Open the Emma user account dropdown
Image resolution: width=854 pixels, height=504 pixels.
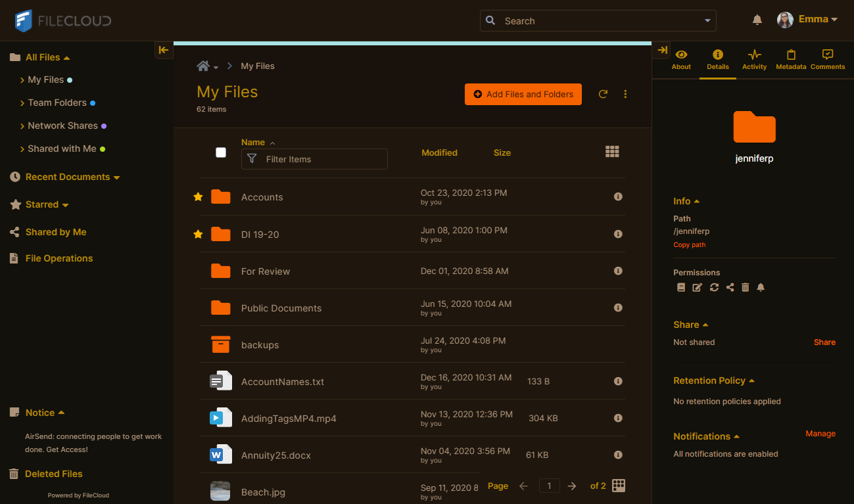[807, 20]
